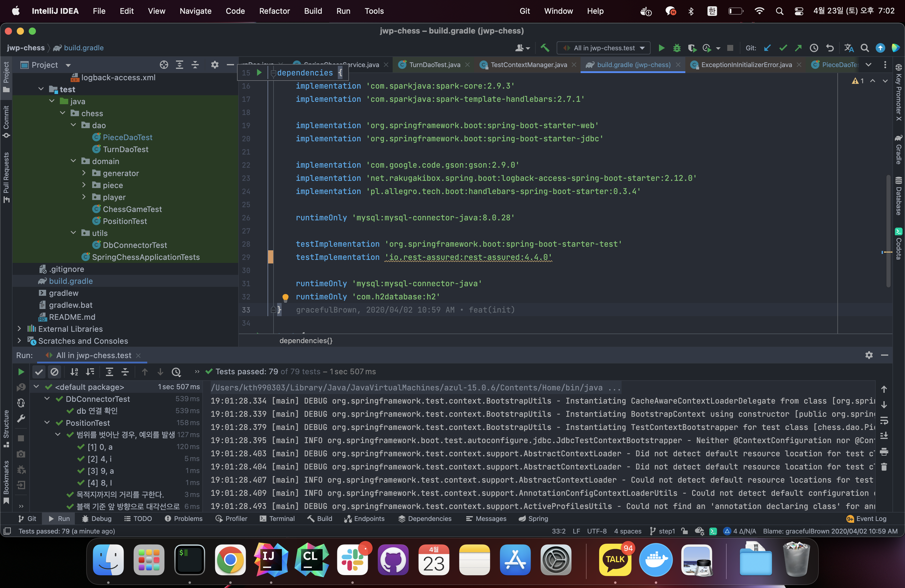Open the Refactor menu
This screenshot has height=588, width=905.
[274, 11]
